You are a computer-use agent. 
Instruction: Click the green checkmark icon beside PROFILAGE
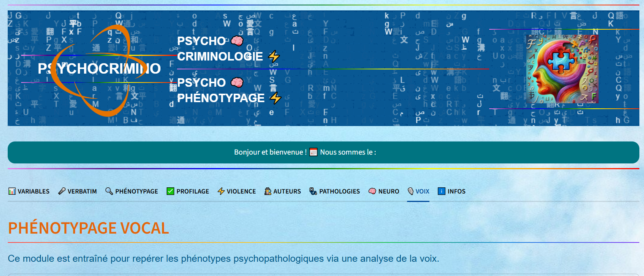171,191
